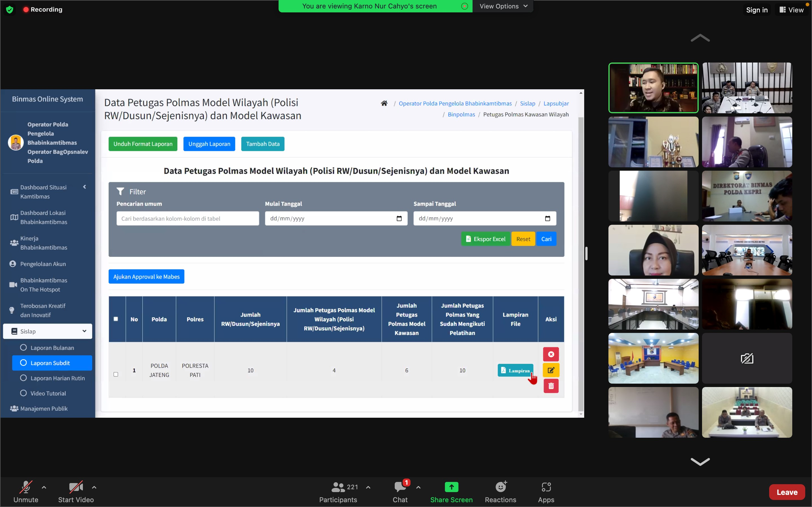Open the View Options dropdown
Image resolution: width=812 pixels, height=507 pixels.
click(503, 6)
